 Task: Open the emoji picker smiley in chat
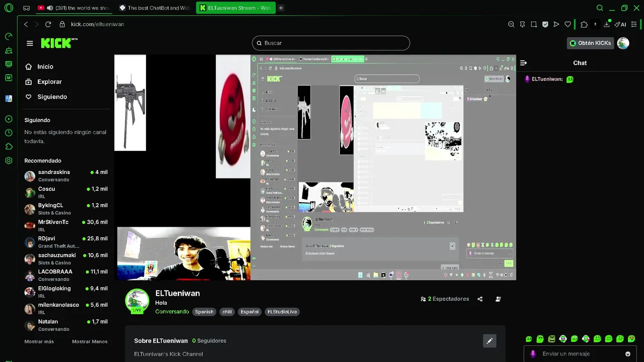click(x=627, y=354)
